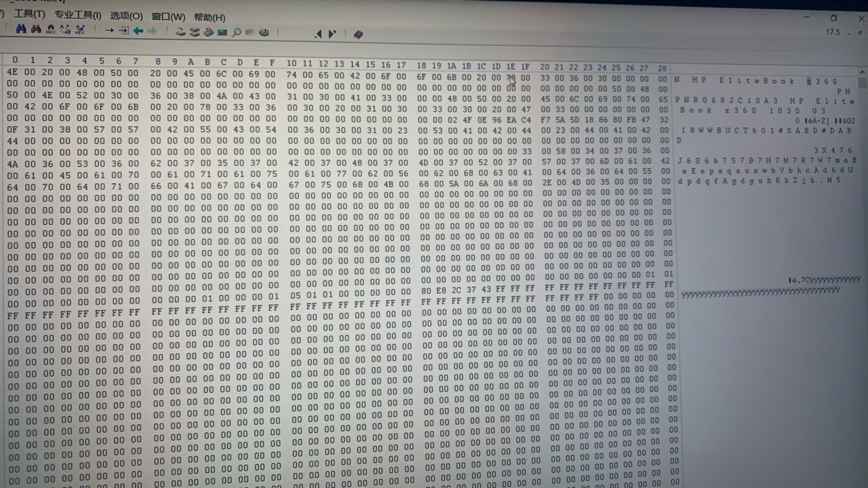Viewport: 868px width, 488px height.
Task: Click the right-pointing black triangle icon
Action: coord(332,33)
